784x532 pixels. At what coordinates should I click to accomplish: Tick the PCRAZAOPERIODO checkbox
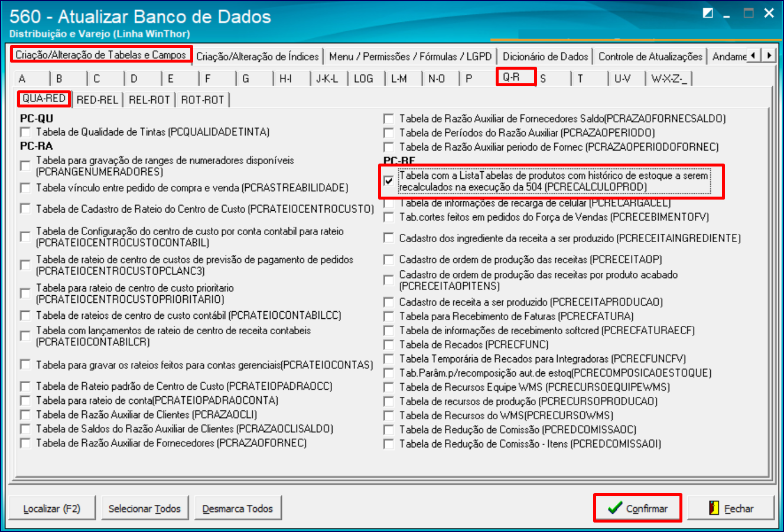coord(388,133)
